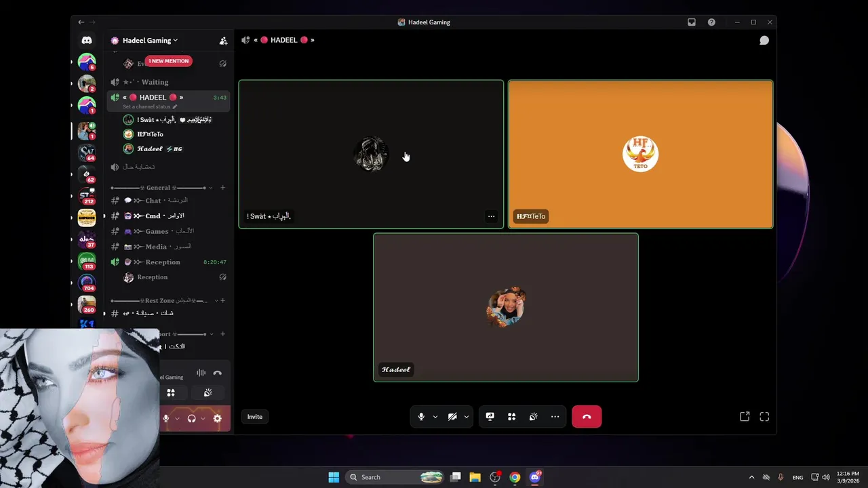Select server icon with 212 badge
This screenshot has width=868, height=488.
[87, 196]
